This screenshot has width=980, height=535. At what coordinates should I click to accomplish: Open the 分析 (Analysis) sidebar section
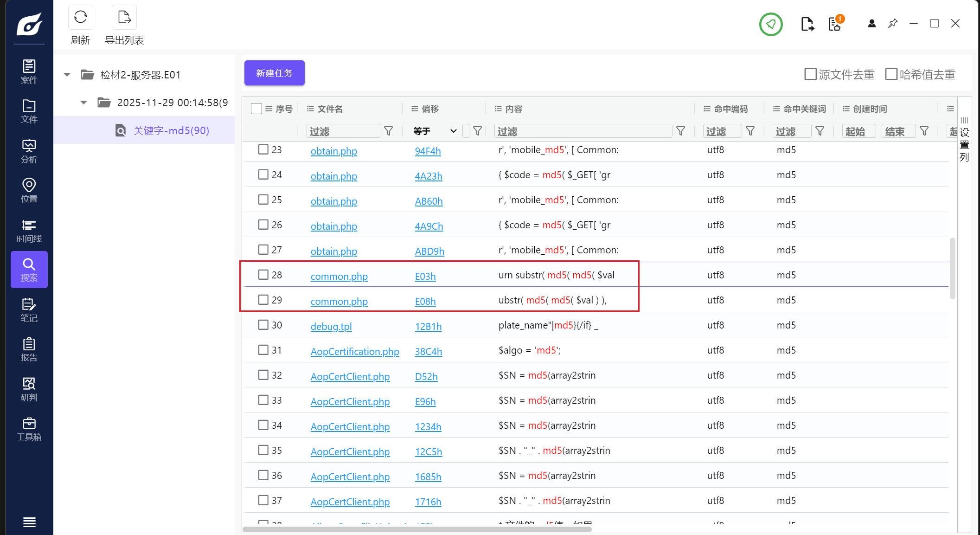tap(29, 151)
